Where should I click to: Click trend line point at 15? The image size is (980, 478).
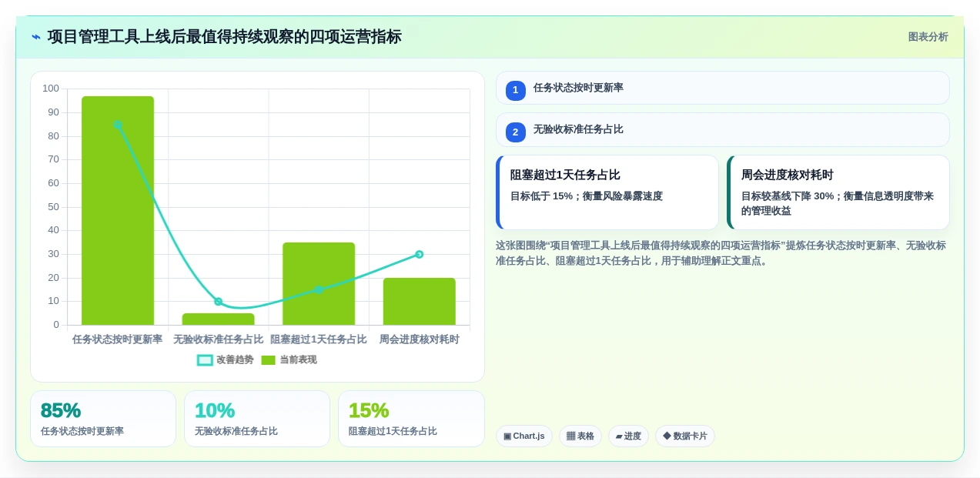pos(319,289)
